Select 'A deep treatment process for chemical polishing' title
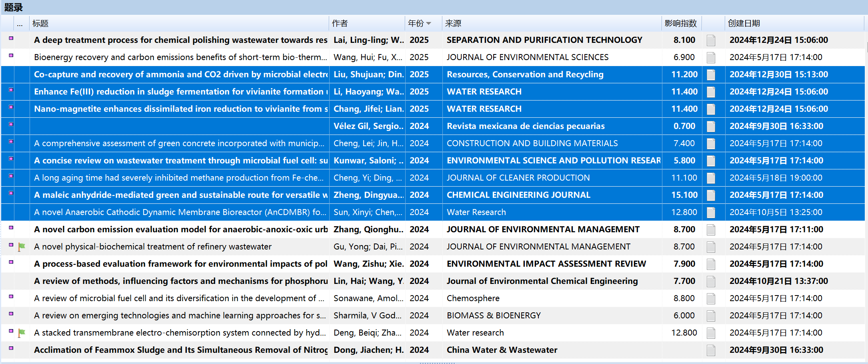Screen dimensions: 868x364 tap(181, 40)
